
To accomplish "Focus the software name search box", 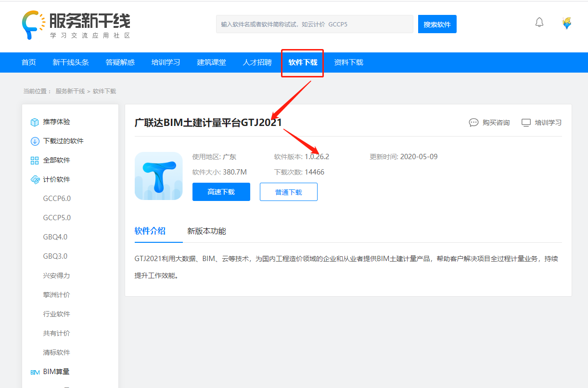I will coord(315,24).
